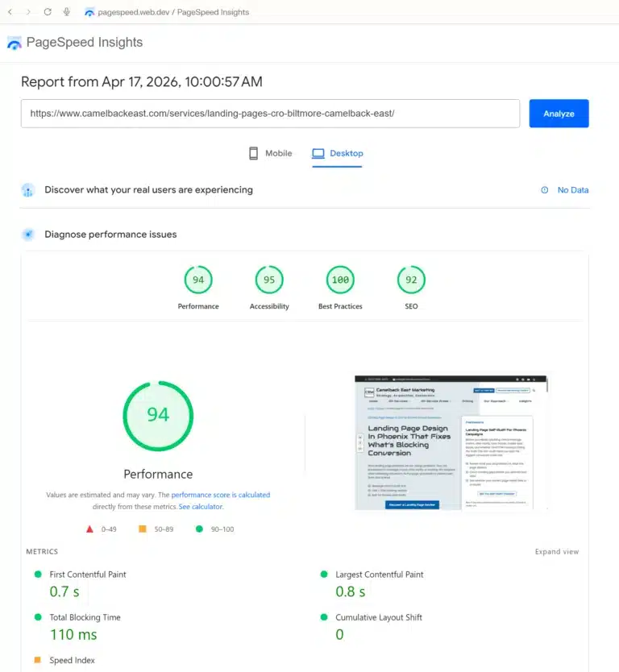Click the URL input field
The height and width of the screenshot is (672, 619).
(x=271, y=114)
